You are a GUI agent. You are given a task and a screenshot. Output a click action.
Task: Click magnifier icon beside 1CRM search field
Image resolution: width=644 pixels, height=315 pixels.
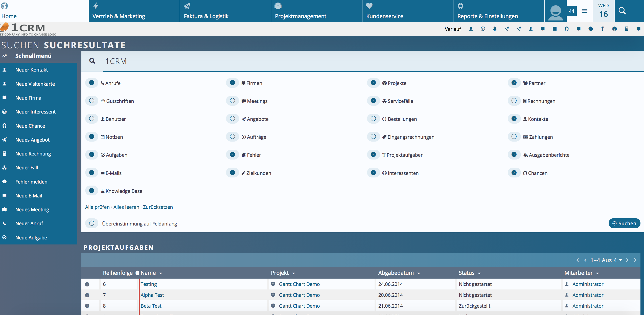pos(92,61)
